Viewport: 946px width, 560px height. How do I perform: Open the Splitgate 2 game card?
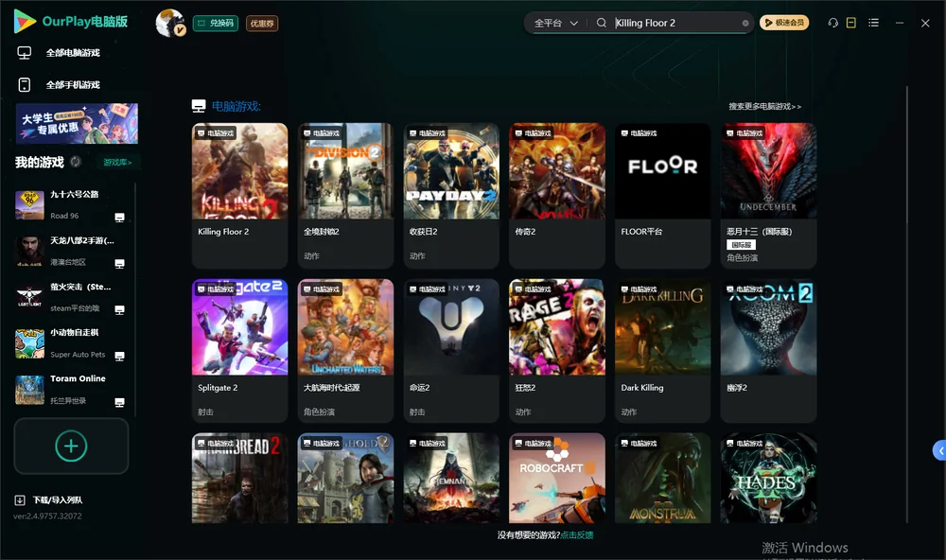click(239, 351)
